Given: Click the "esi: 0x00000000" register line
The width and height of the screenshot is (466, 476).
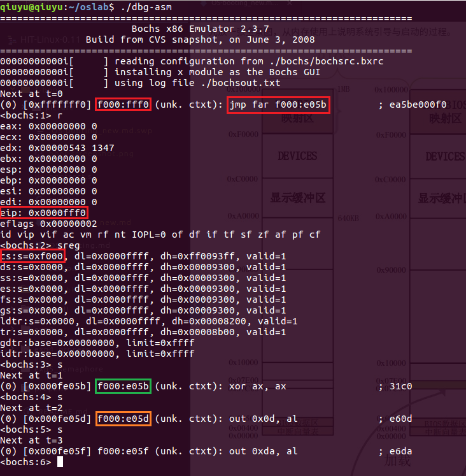Looking at the screenshot, I should 48,192.
